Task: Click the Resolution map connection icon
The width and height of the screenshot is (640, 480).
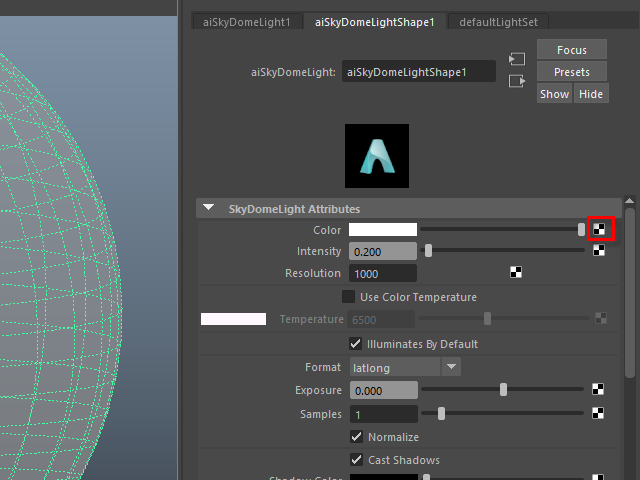Action: pyautogui.click(x=516, y=272)
